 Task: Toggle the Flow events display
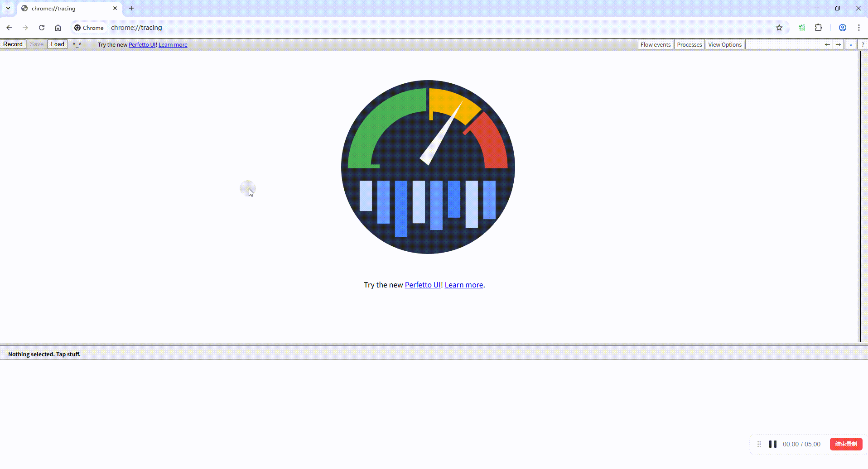click(x=655, y=44)
